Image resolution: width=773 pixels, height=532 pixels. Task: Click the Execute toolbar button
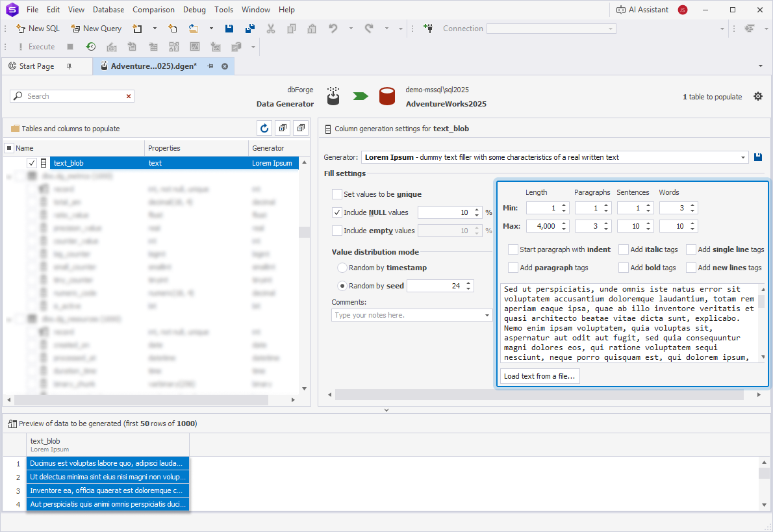[x=36, y=46]
